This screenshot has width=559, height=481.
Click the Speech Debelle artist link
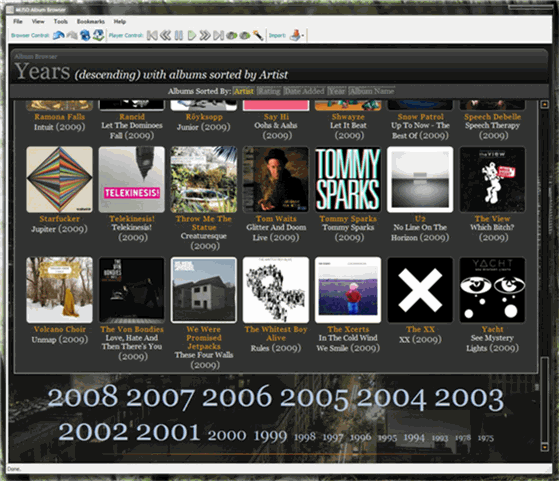coord(492,117)
